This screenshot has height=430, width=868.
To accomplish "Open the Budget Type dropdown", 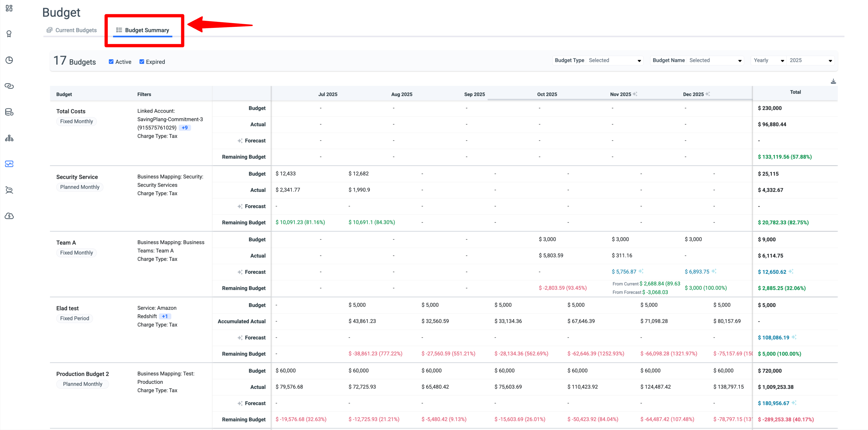I will pyautogui.click(x=614, y=60).
